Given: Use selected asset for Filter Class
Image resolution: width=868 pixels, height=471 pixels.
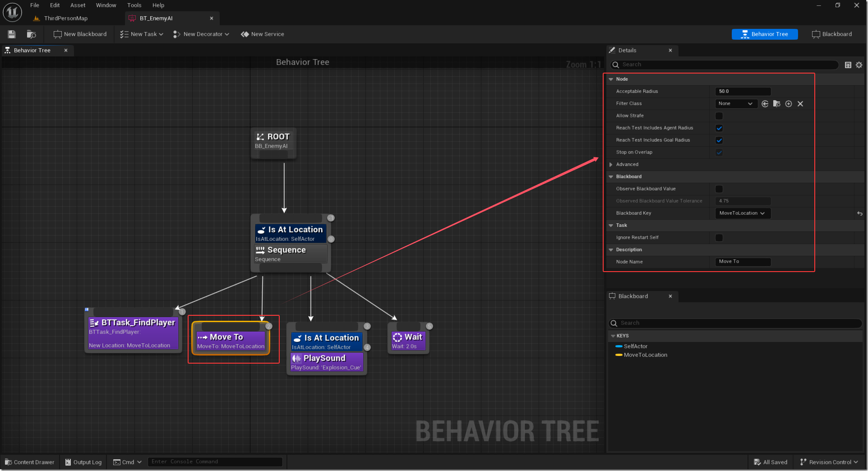Looking at the screenshot, I should tap(765, 104).
